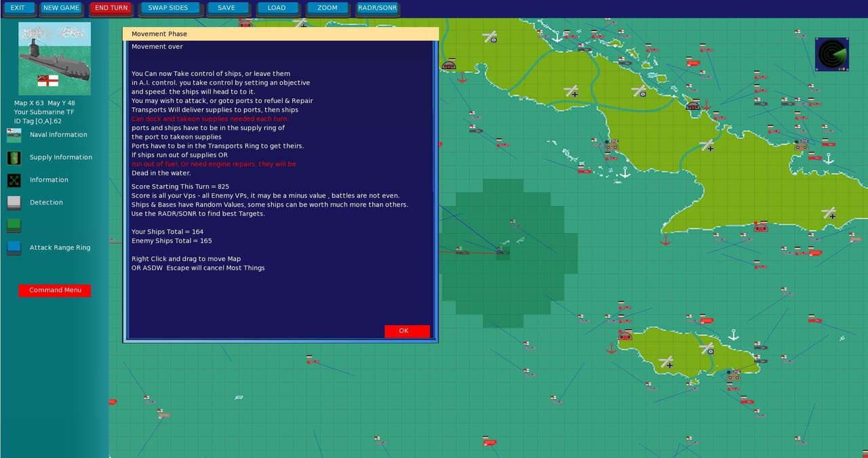Viewport: 868px width, 458px height.
Task: Open the Naval Information icon
Action: tap(14, 135)
